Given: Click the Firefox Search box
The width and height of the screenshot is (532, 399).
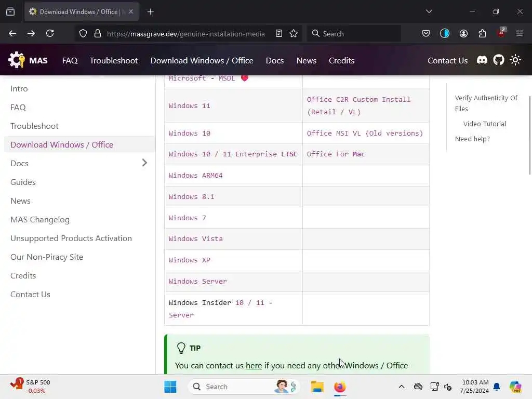Looking at the screenshot, I should (x=354, y=34).
